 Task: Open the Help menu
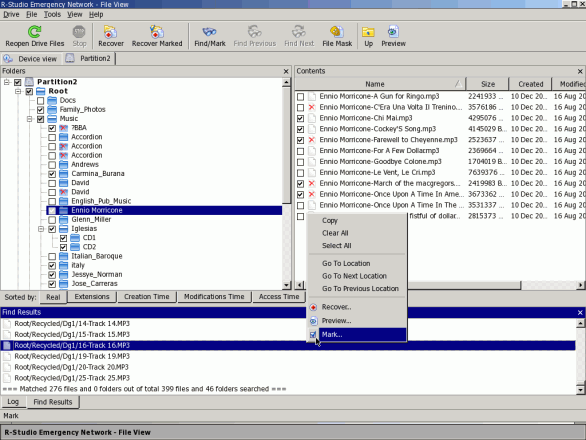(96, 15)
